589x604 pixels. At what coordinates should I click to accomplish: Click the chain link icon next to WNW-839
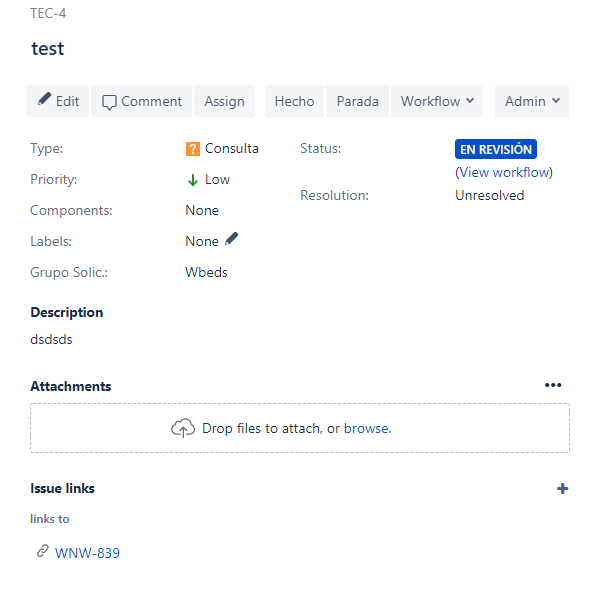[x=43, y=551]
